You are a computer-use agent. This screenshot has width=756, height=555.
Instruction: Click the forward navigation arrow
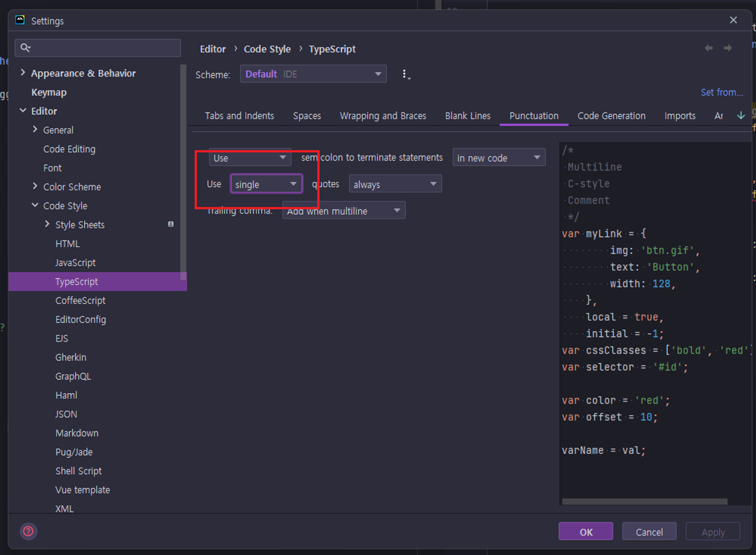728,48
